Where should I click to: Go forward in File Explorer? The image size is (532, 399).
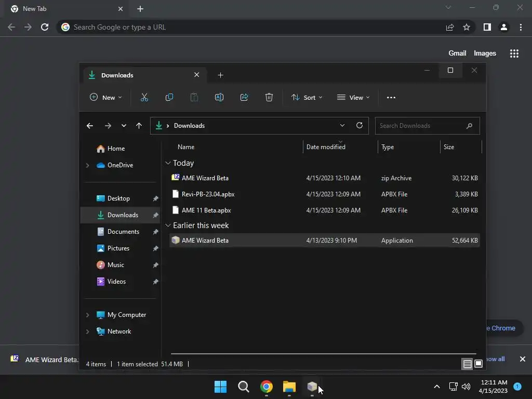[108, 126]
